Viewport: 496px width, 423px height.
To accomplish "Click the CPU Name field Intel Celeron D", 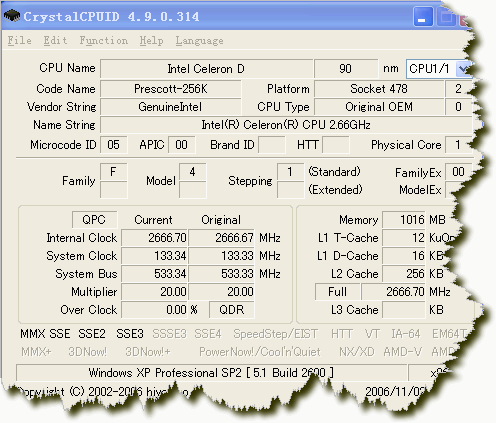I will (x=206, y=69).
